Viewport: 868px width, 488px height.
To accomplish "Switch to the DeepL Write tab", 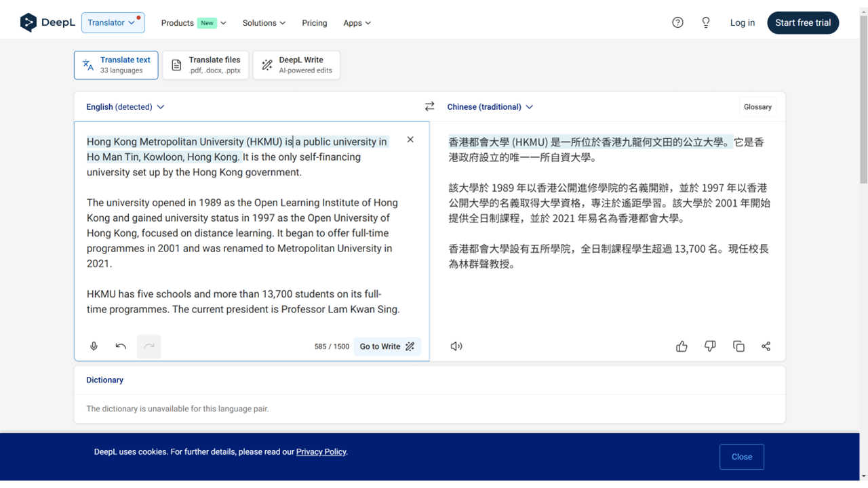I will tap(296, 65).
